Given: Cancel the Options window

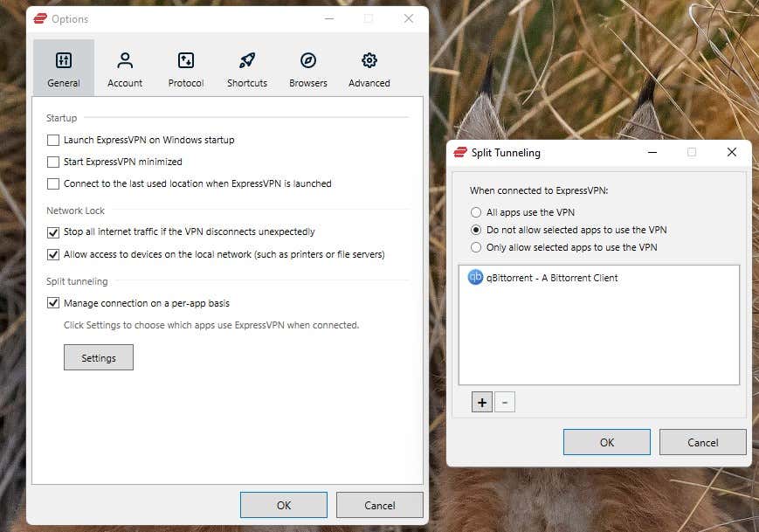Looking at the screenshot, I should point(379,506).
